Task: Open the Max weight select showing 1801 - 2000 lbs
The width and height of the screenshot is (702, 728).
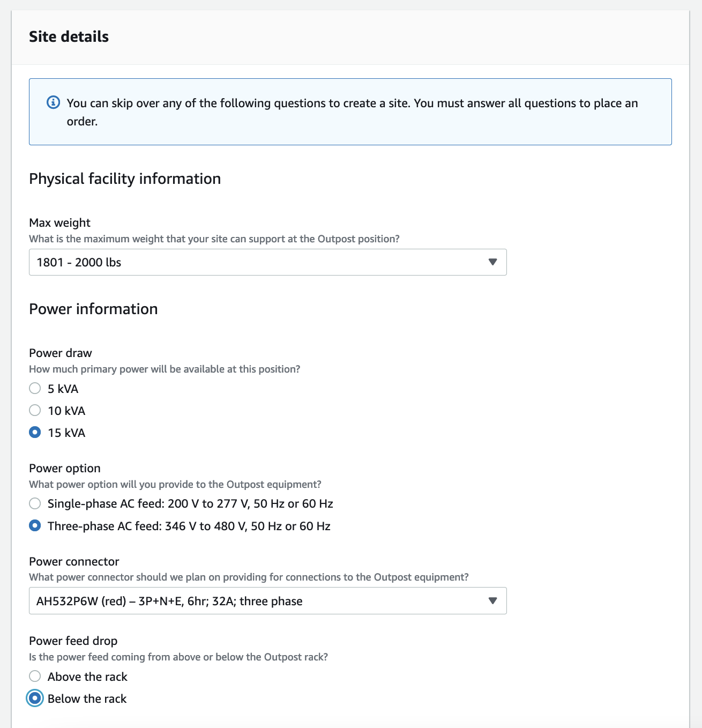Action: click(257, 262)
